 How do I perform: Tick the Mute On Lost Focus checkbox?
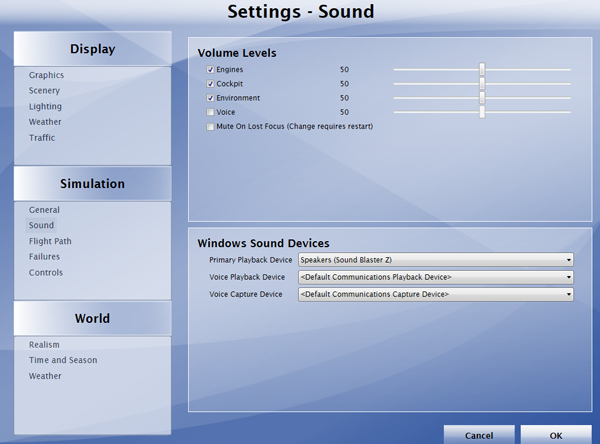tap(210, 127)
